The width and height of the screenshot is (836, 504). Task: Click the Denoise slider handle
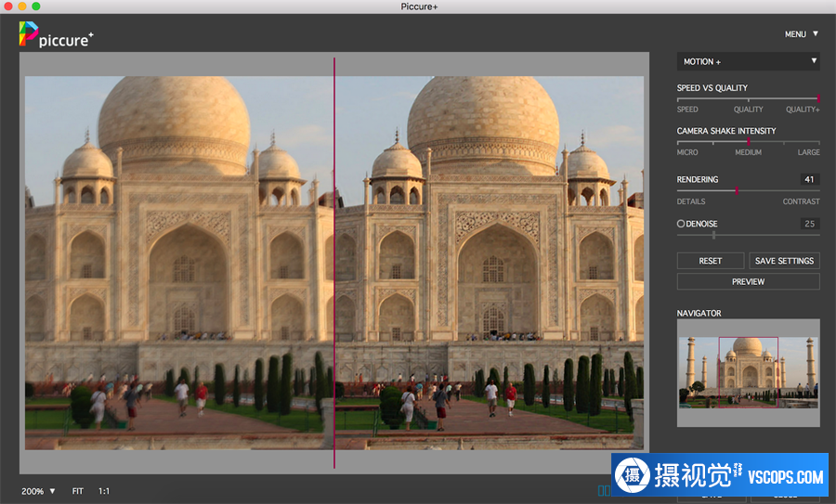tap(713, 235)
